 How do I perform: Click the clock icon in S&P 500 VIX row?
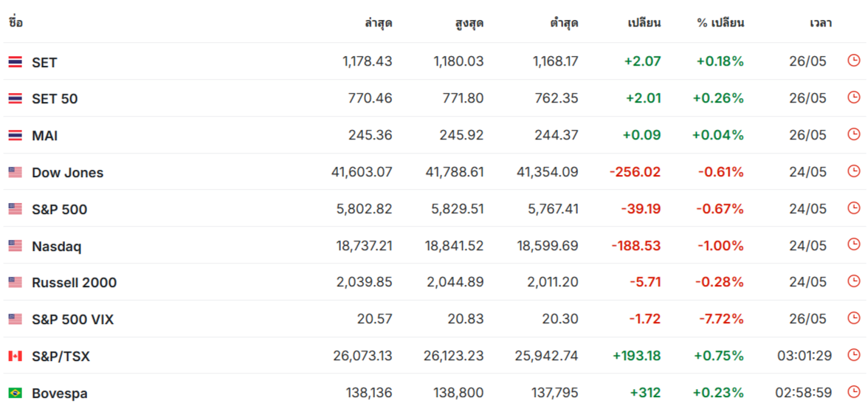point(854,318)
